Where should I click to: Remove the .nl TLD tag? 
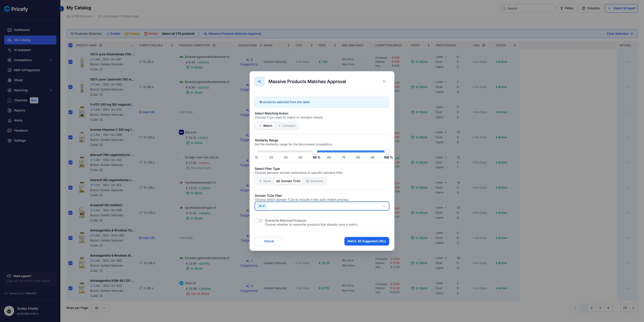(264, 206)
